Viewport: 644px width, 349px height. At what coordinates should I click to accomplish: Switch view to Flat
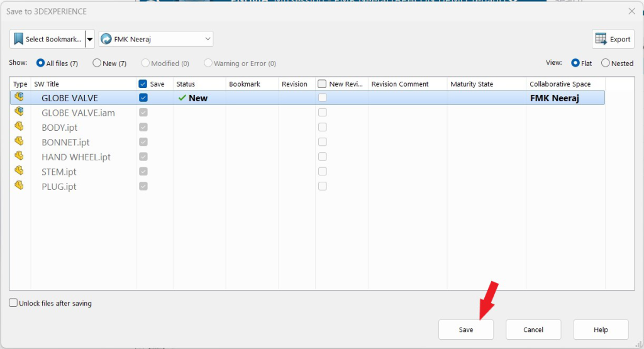coord(575,64)
